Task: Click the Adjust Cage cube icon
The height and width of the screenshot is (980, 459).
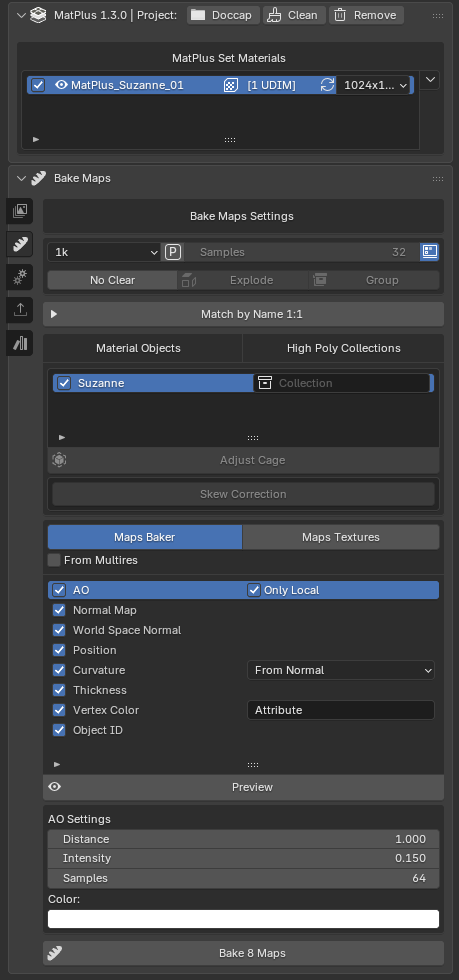Action: [59, 460]
